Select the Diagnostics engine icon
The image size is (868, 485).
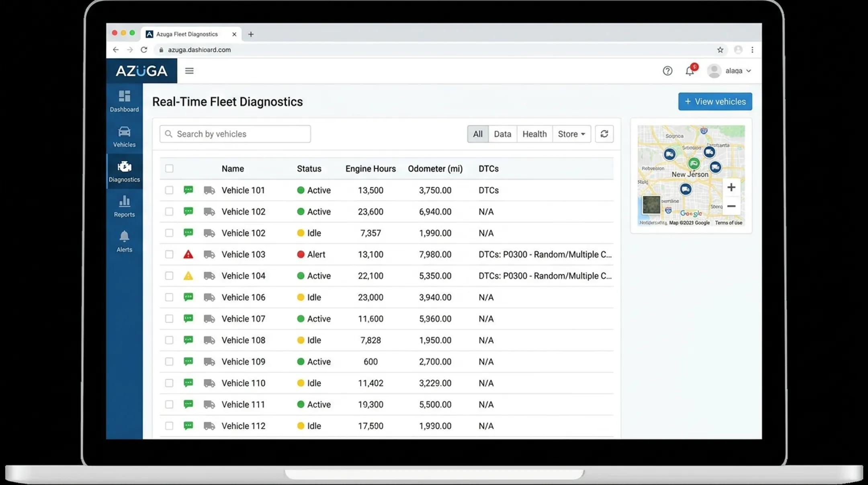pyautogui.click(x=124, y=166)
